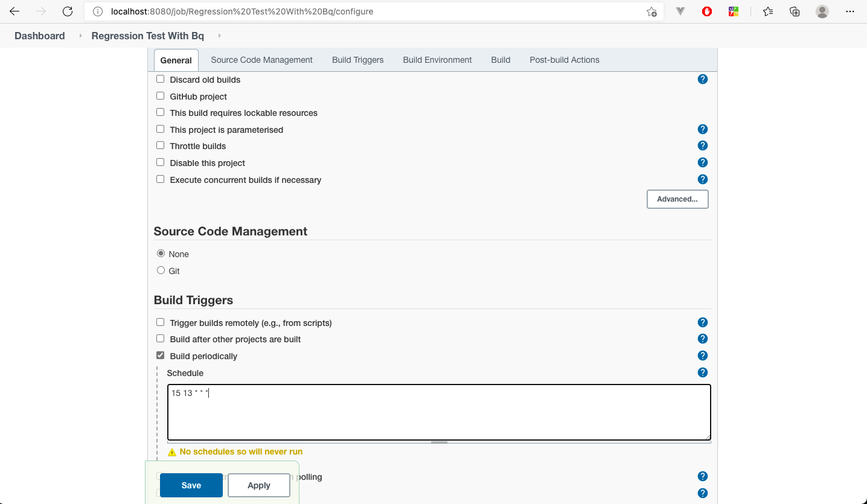The height and width of the screenshot is (504, 867).
Task: Enable This build requires lockable resources
Action: click(x=161, y=112)
